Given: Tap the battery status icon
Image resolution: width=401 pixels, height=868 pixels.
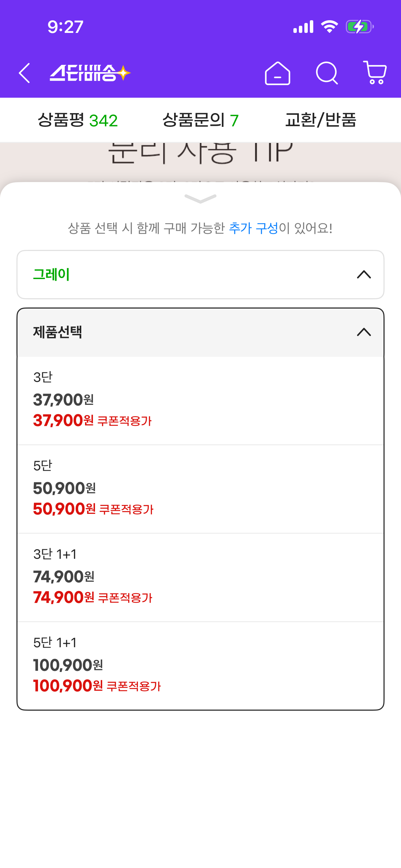Looking at the screenshot, I should tap(360, 27).
